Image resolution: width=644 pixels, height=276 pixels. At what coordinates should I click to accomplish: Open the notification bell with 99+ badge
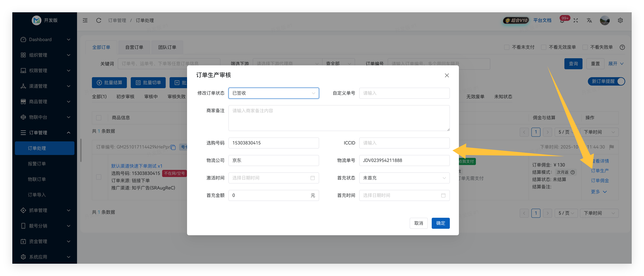[x=562, y=21]
